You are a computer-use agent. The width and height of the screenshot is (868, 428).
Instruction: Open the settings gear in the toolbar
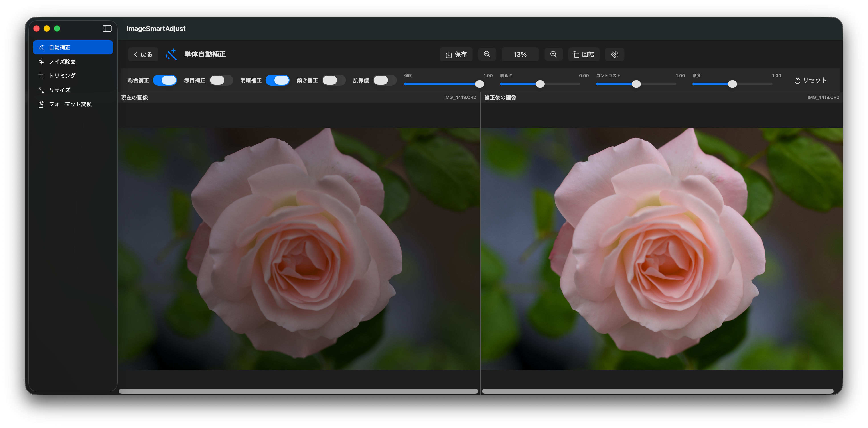point(614,54)
